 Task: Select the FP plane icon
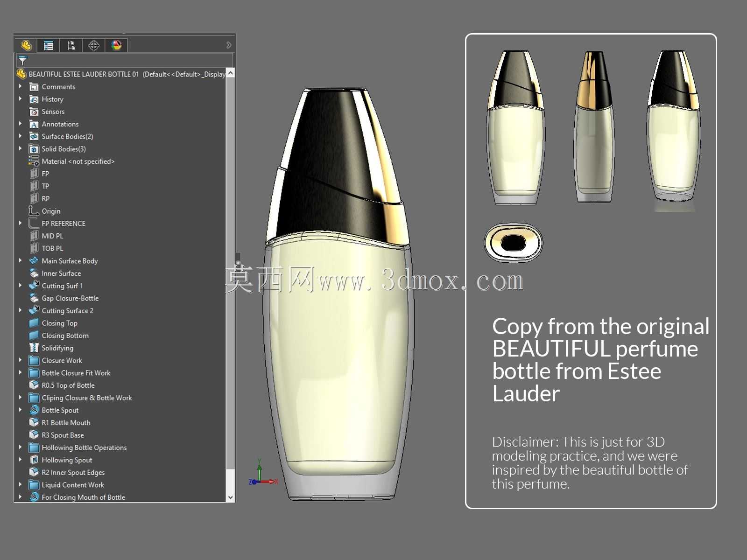[34, 174]
